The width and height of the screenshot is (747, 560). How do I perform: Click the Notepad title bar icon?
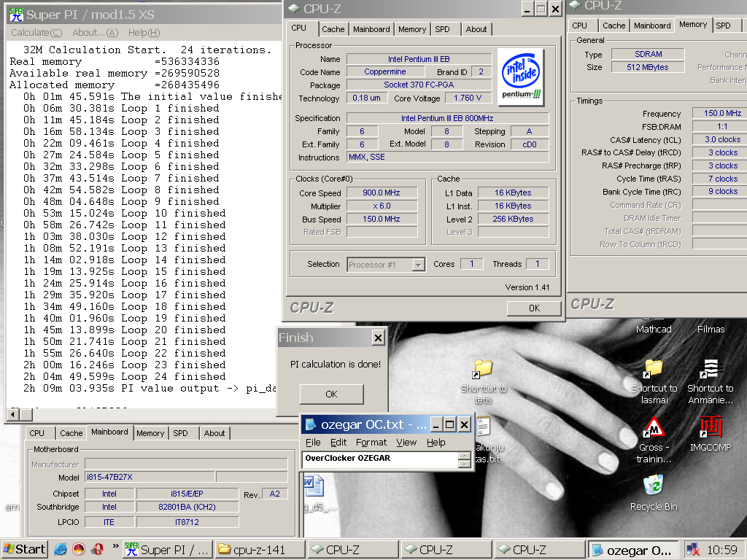pyautogui.click(x=310, y=424)
